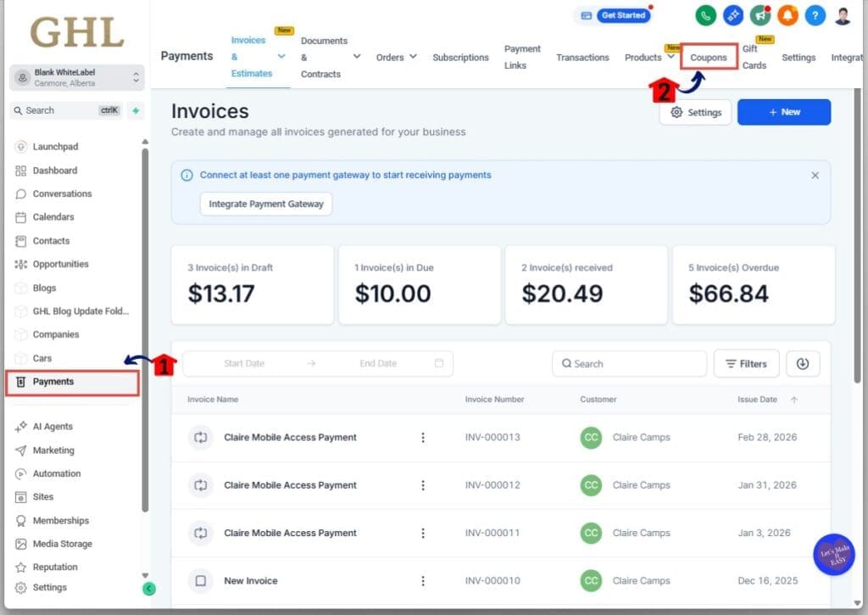The width and height of the screenshot is (868, 615).
Task: Select Launchpad in the left sidebar
Action: point(54,146)
